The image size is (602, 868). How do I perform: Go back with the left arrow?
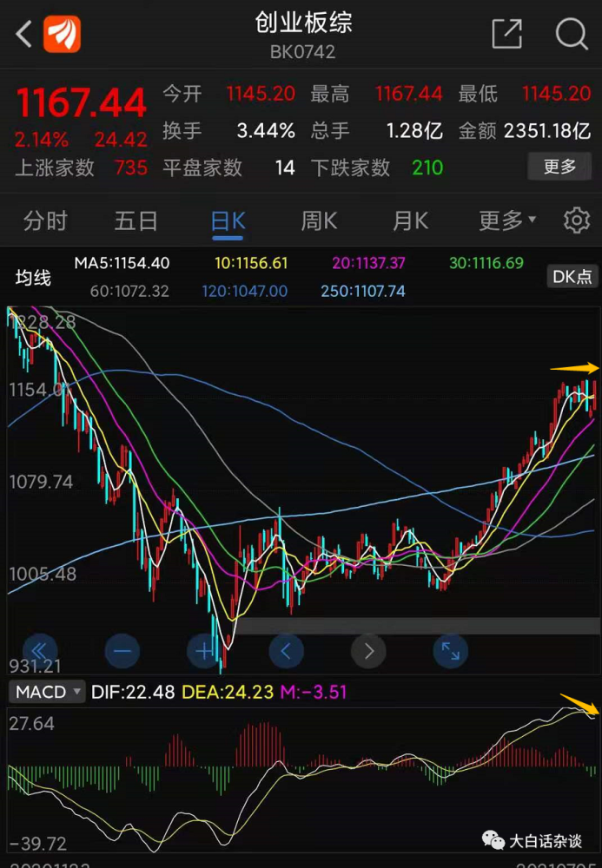(23, 35)
